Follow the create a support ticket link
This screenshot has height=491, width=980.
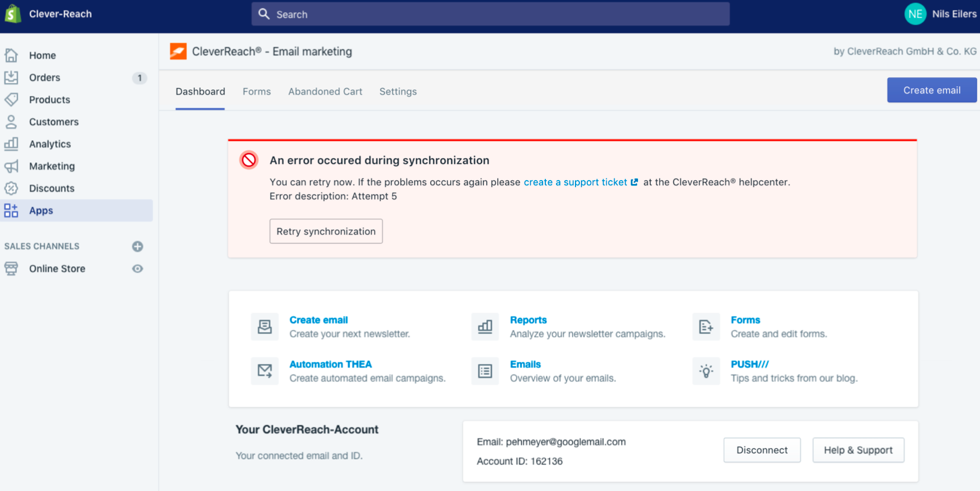pos(575,182)
